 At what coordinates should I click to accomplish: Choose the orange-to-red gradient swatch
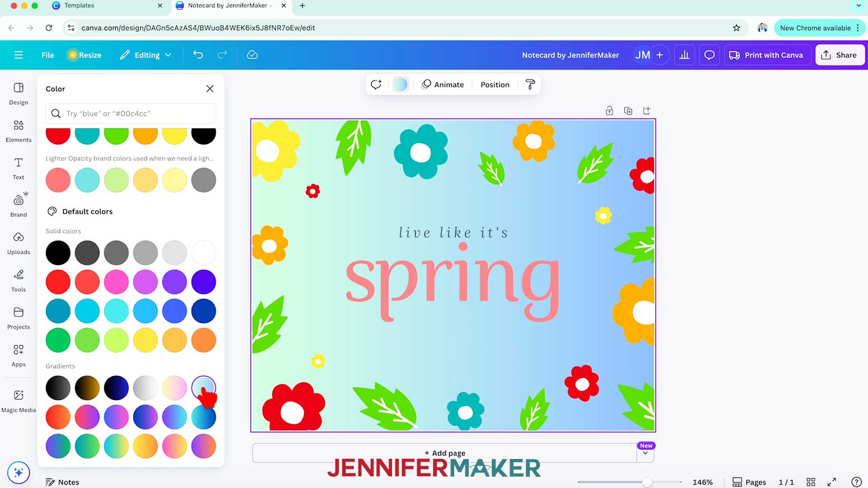click(x=58, y=417)
